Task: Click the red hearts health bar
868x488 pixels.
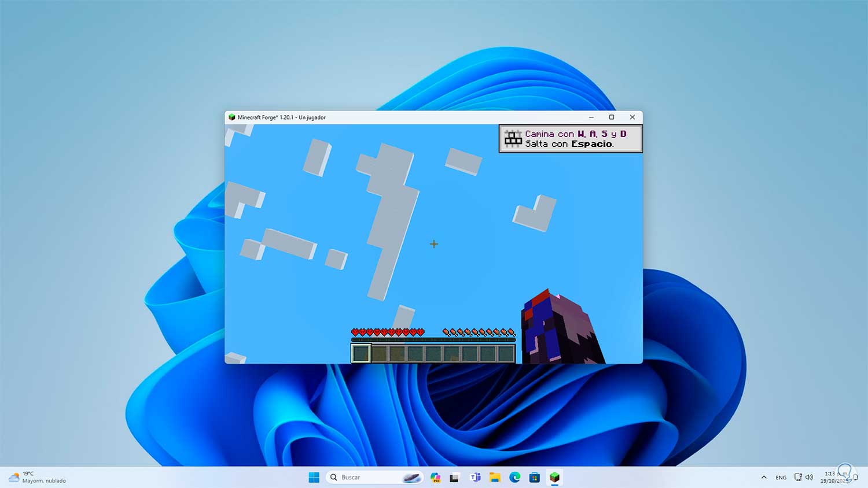Action: pos(388,332)
